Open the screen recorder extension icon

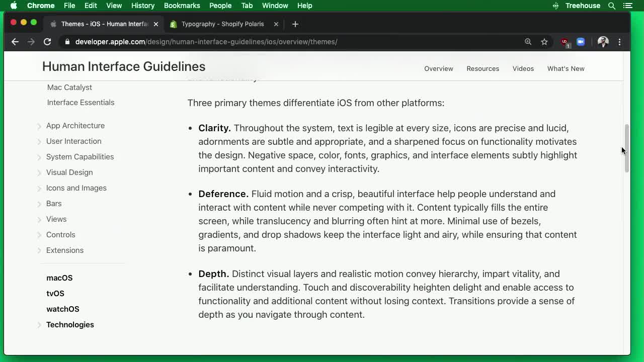581,42
